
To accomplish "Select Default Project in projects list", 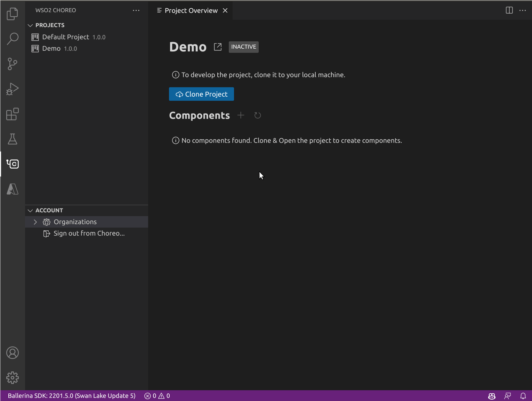I will (87, 37).
